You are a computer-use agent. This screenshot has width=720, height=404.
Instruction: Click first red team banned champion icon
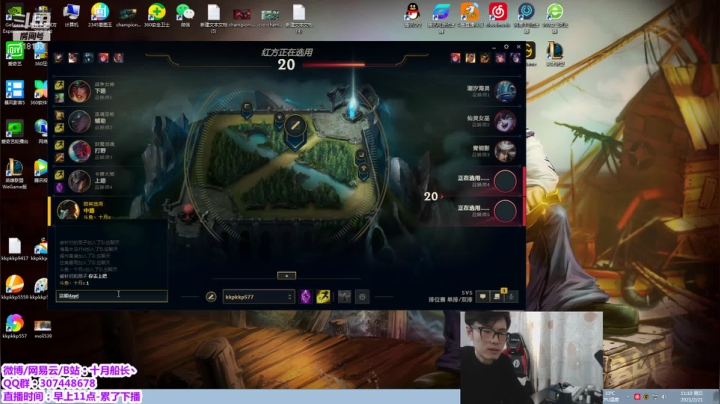coord(455,57)
